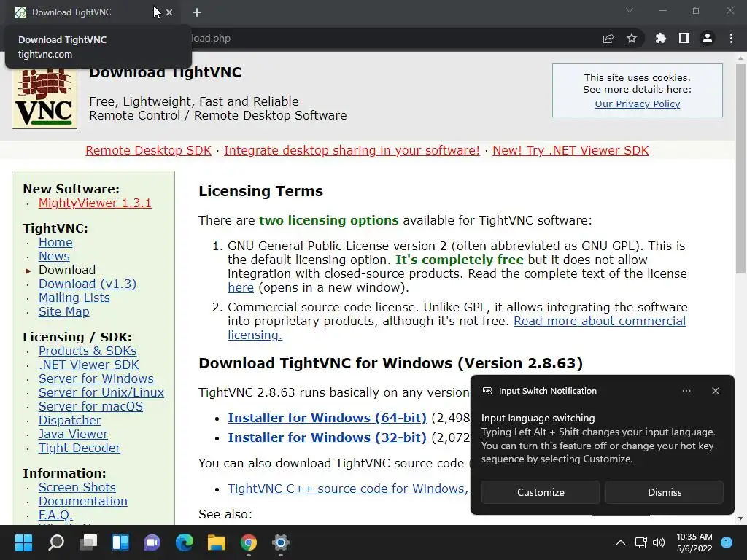The image size is (747, 560).
Task: Open New! Try .NET Viewer SDK link
Action: (570, 150)
